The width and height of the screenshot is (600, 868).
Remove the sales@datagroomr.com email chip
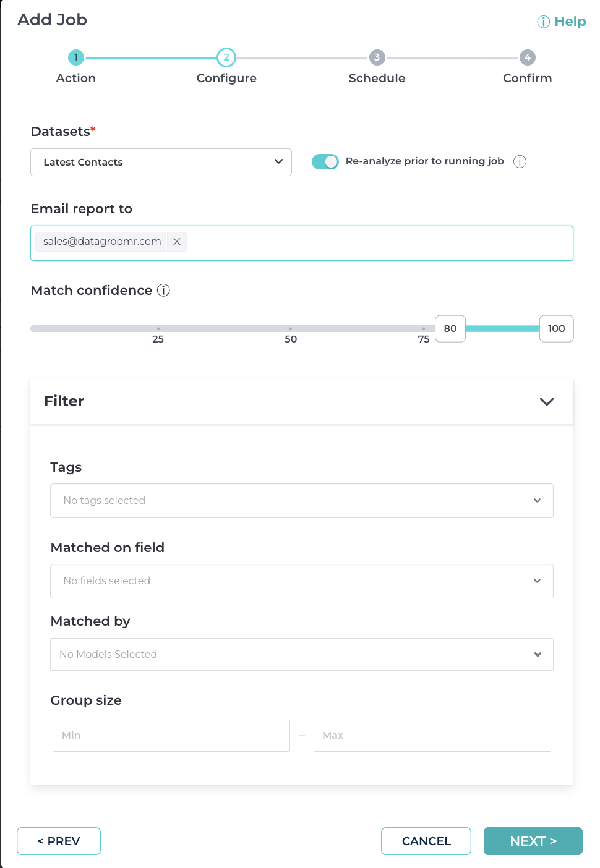(177, 242)
